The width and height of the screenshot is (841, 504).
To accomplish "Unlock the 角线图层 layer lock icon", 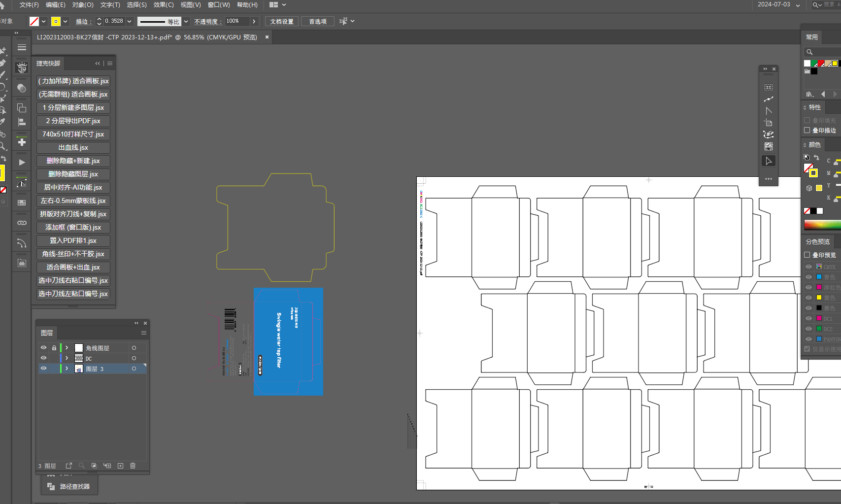I will point(54,348).
